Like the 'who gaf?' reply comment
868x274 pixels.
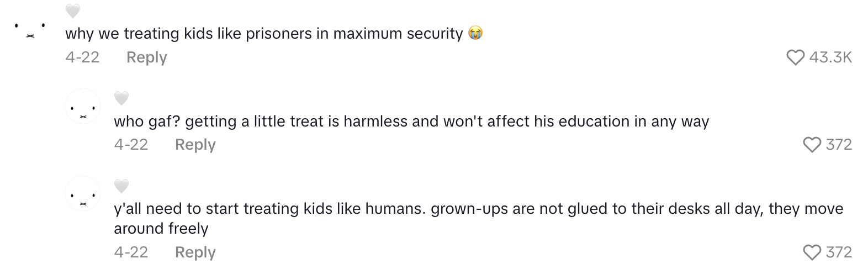[812, 145]
